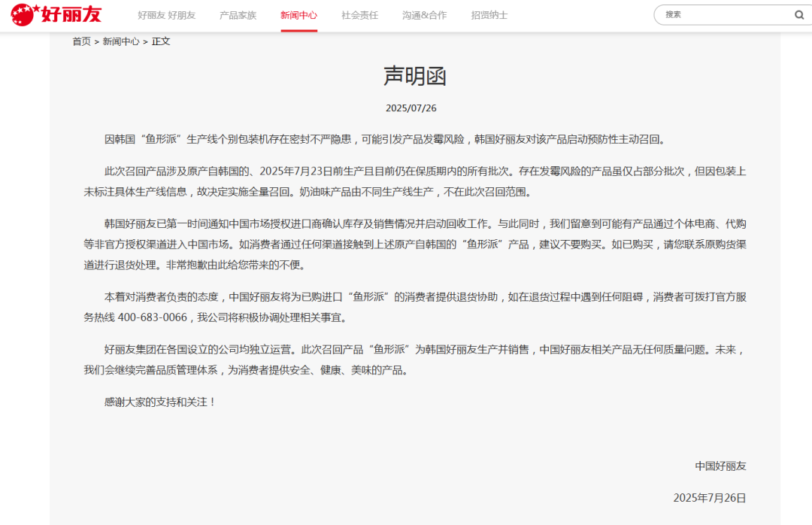Open the 社会责任 section

359,14
